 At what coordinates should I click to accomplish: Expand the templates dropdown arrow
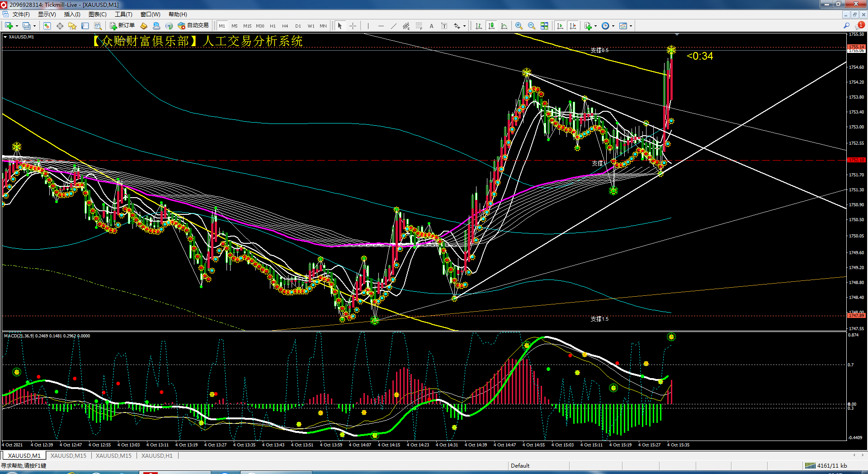click(631, 26)
